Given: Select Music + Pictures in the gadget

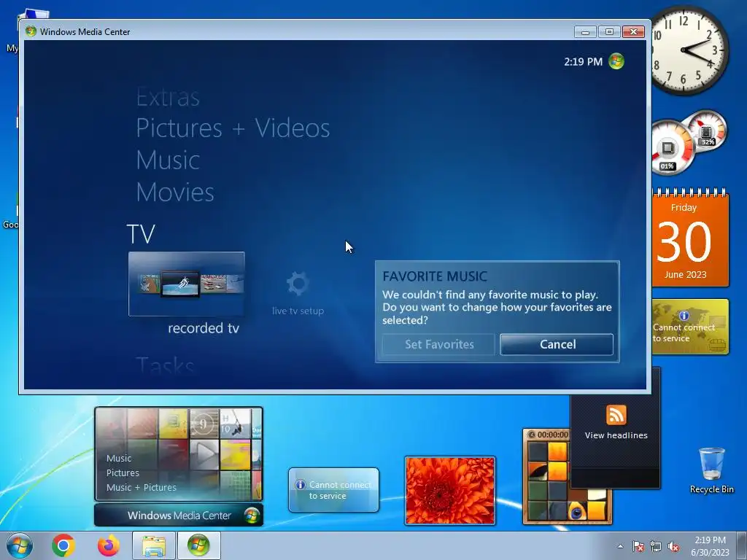Looking at the screenshot, I should tap(141, 487).
